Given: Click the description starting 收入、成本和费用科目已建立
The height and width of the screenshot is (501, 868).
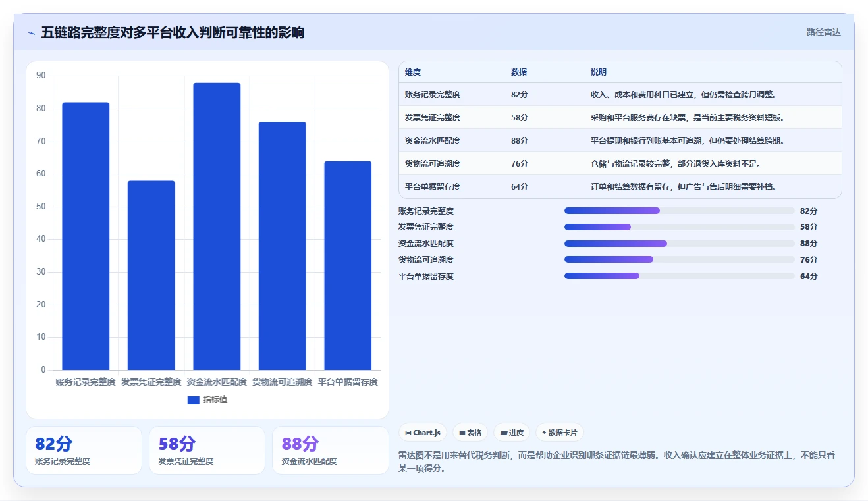Looking at the screenshot, I should (685, 95).
